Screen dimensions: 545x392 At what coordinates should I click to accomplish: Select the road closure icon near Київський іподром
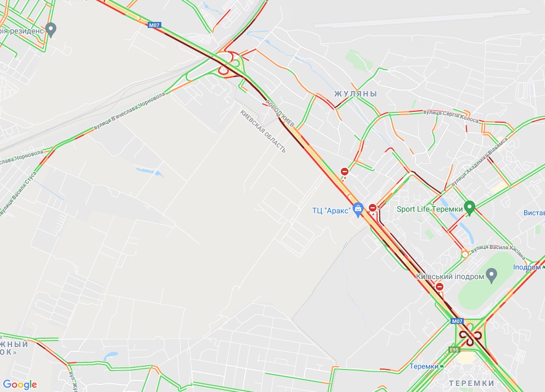point(440,287)
